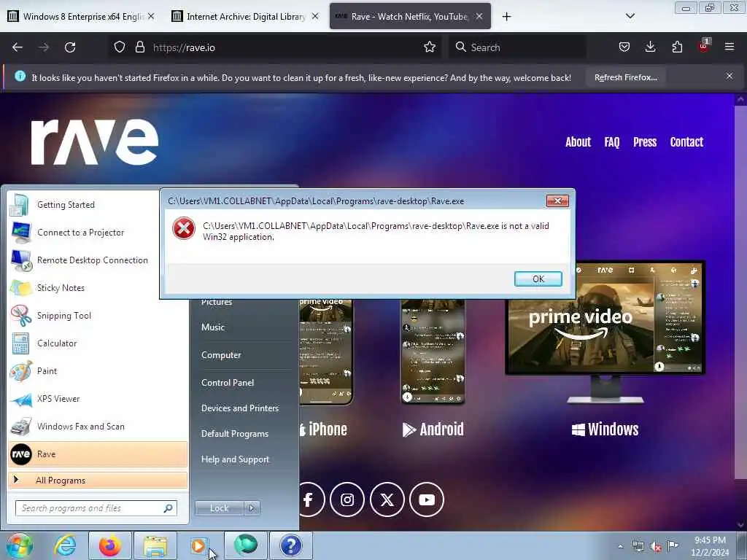This screenshot has height=560, width=747.
Task: Click the iPhone download link
Action: tap(323, 429)
